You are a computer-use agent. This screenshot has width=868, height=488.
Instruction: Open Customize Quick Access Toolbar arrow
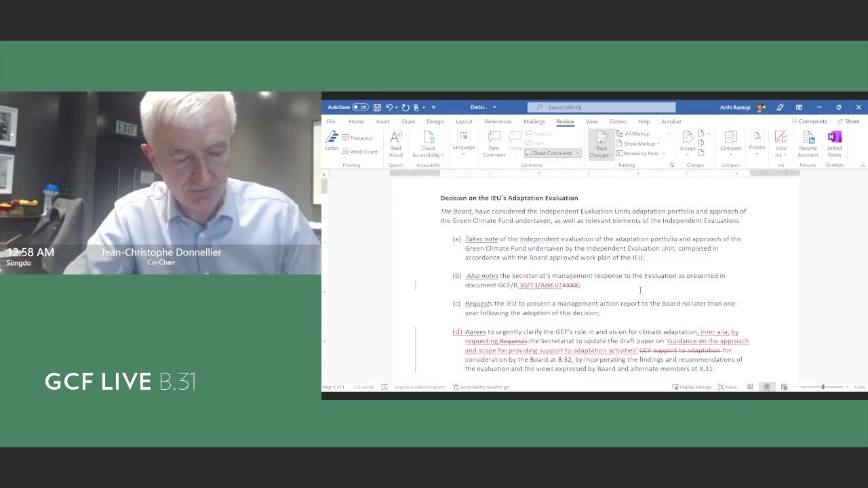click(x=433, y=107)
